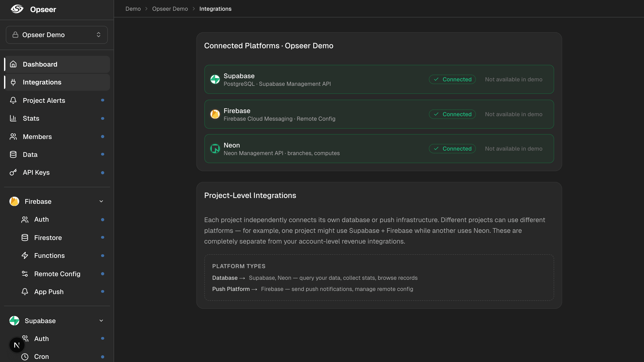The image size is (644, 362).
Task: Click the Cron clock icon
Action: click(x=25, y=357)
